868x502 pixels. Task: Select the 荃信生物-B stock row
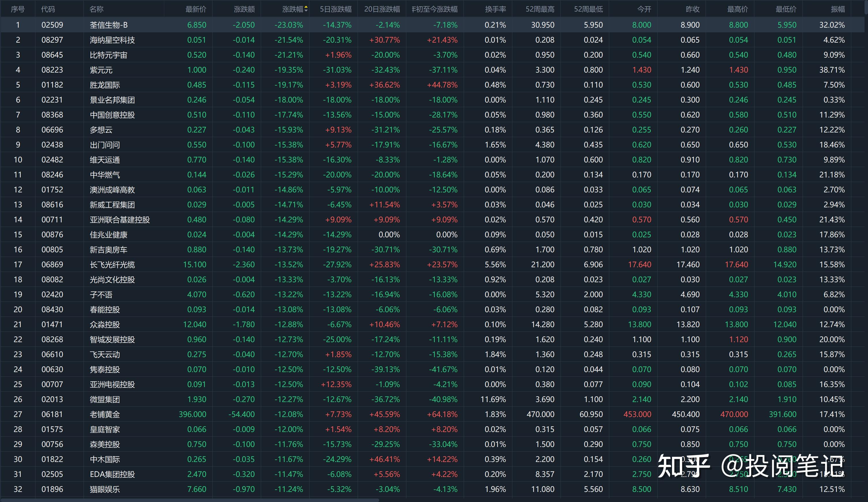pos(108,25)
